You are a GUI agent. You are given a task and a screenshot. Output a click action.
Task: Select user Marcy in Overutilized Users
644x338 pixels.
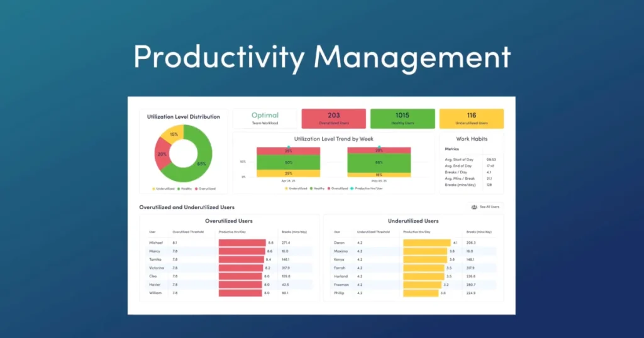coord(155,251)
